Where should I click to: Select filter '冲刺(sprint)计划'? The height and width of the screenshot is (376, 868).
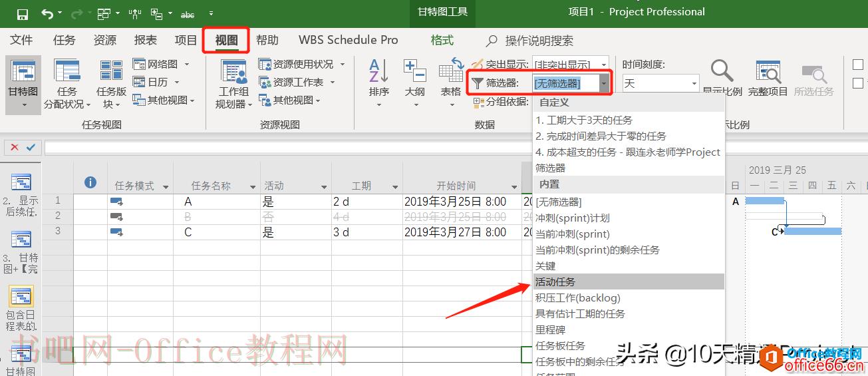(629, 218)
